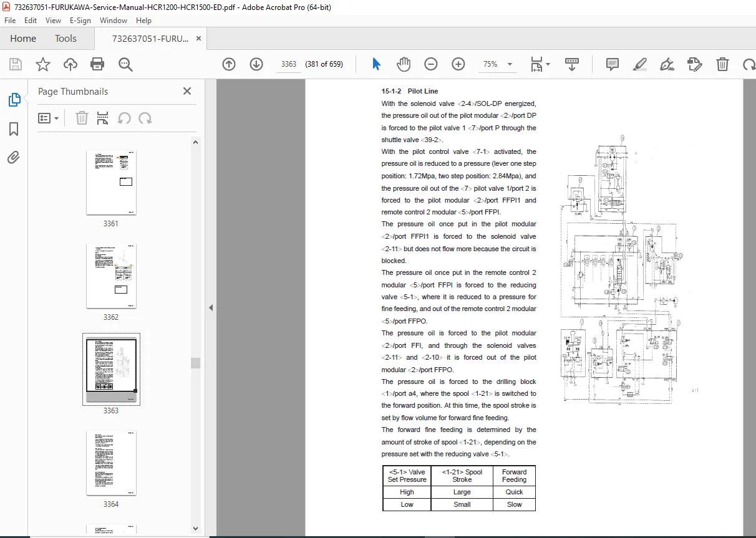The width and height of the screenshot is (756, 538).
Task: Select the highlighter pen tool
Action: point(640,64)
